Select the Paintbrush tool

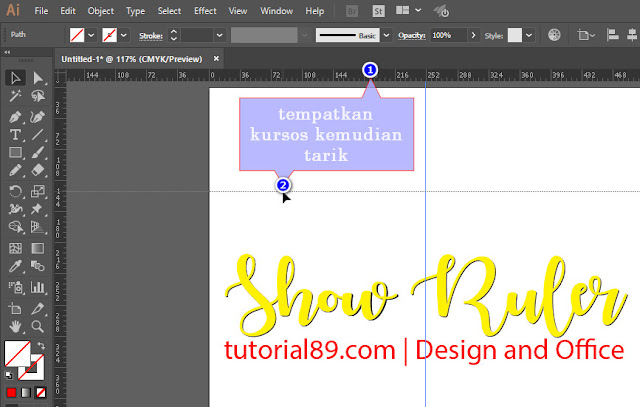38,152
